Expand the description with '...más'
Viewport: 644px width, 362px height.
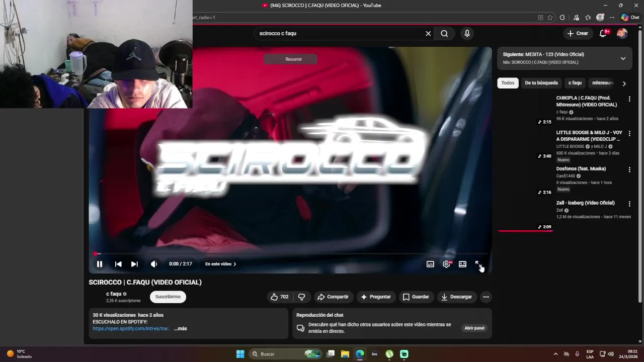[x=180, y=329]
